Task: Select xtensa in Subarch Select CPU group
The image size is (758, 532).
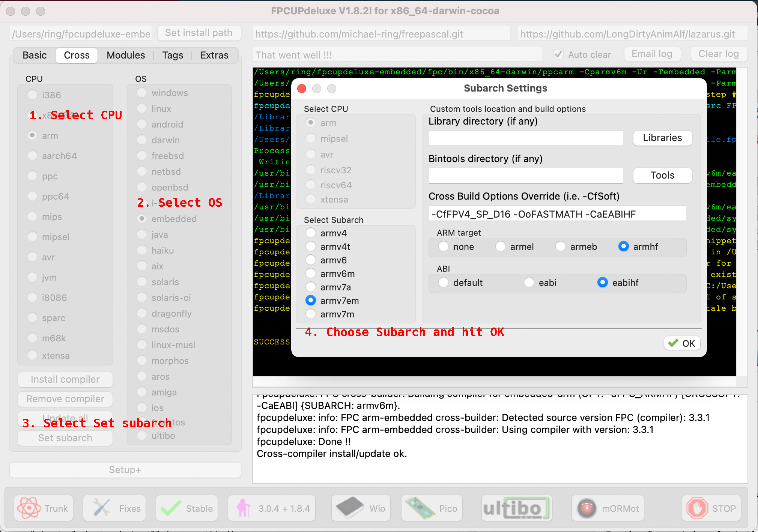Action: [x=311, y=199]
